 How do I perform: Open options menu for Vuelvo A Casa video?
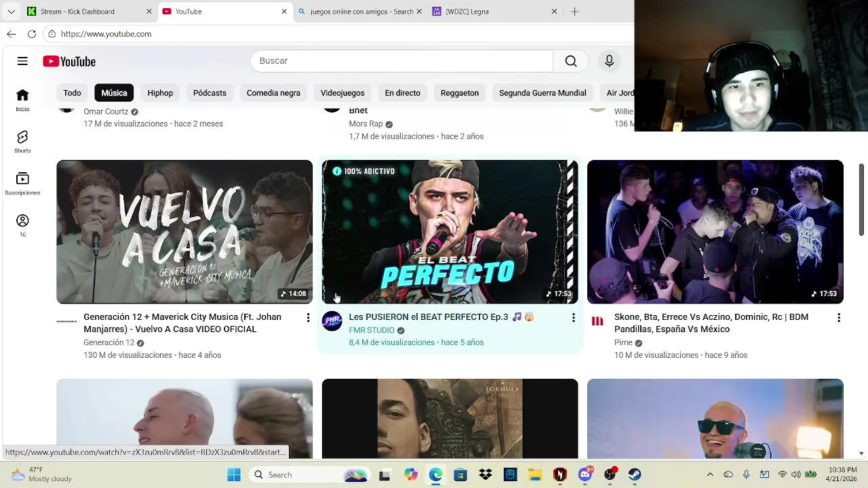point(308,317)
